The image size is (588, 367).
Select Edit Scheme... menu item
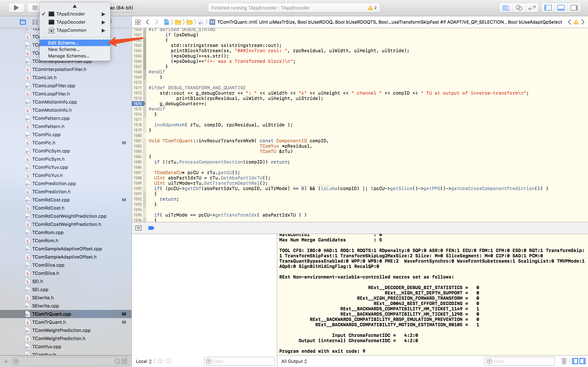coord(63,43)
